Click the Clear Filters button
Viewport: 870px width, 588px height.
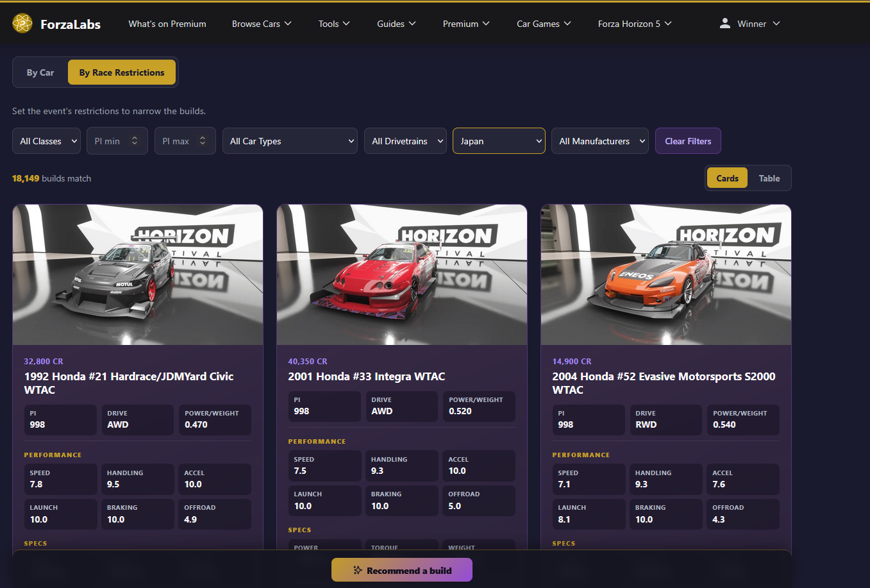click(x=688, y=141)
